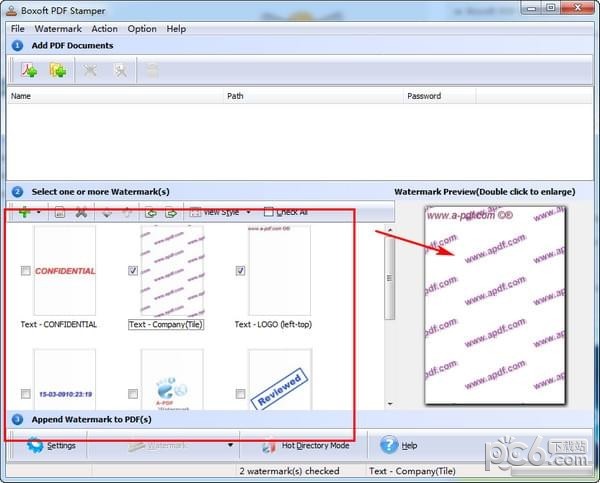This screenshot has height=483, width=600.
Task: Check the Text - CONFIDENTIAL watermark box
Action: (x=26, y=271)
